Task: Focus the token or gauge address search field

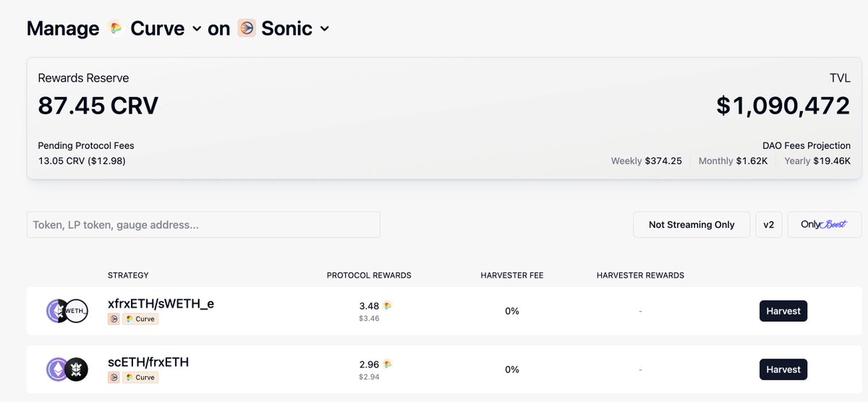Action: (203, 225)
